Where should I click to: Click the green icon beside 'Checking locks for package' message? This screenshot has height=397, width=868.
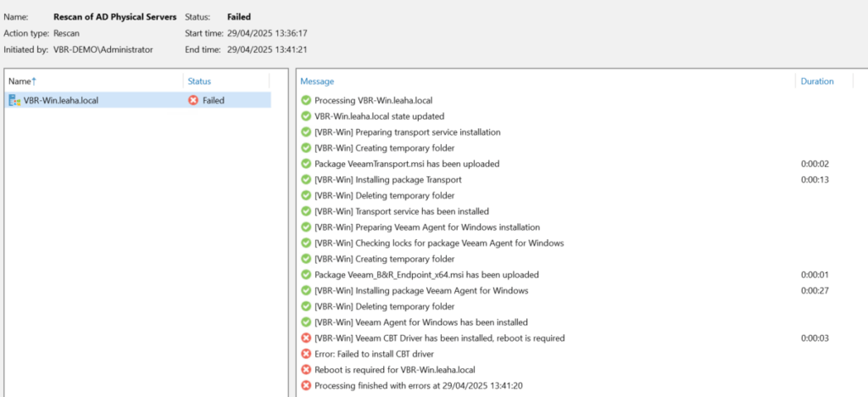305,243
